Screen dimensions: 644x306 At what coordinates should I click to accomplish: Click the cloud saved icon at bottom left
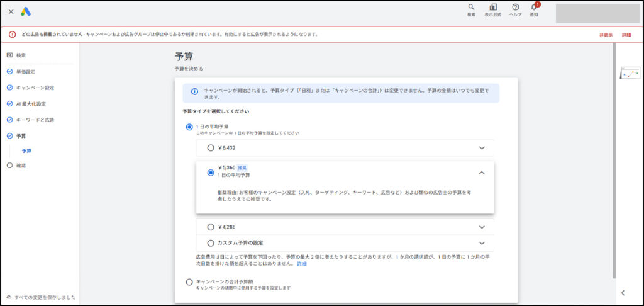[9, 297]
